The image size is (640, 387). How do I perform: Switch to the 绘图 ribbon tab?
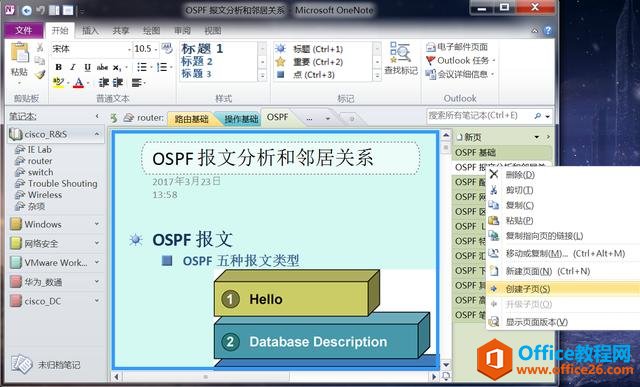click(x=151, y=31)
